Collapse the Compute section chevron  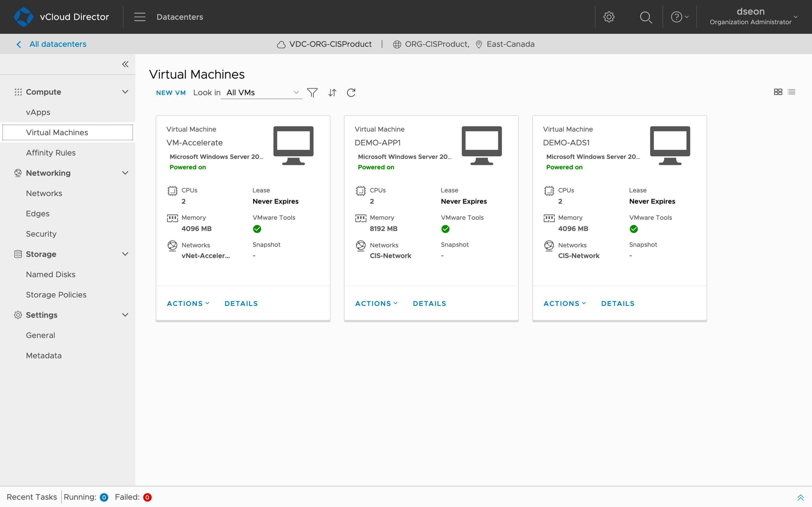[125, 92]
